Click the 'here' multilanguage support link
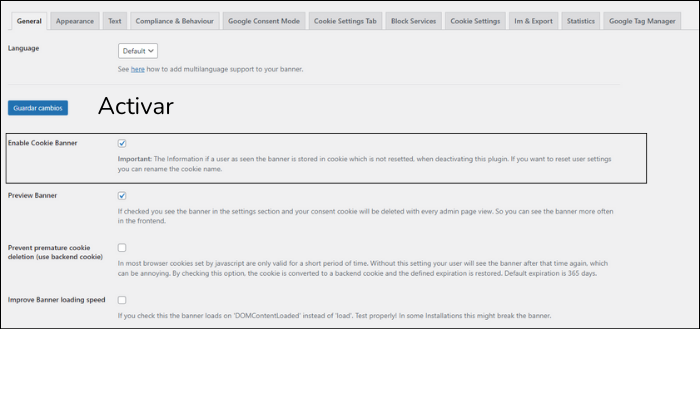The width and height of the screenshot is (700, 400). pyautogui.click(x=137, y=69)
